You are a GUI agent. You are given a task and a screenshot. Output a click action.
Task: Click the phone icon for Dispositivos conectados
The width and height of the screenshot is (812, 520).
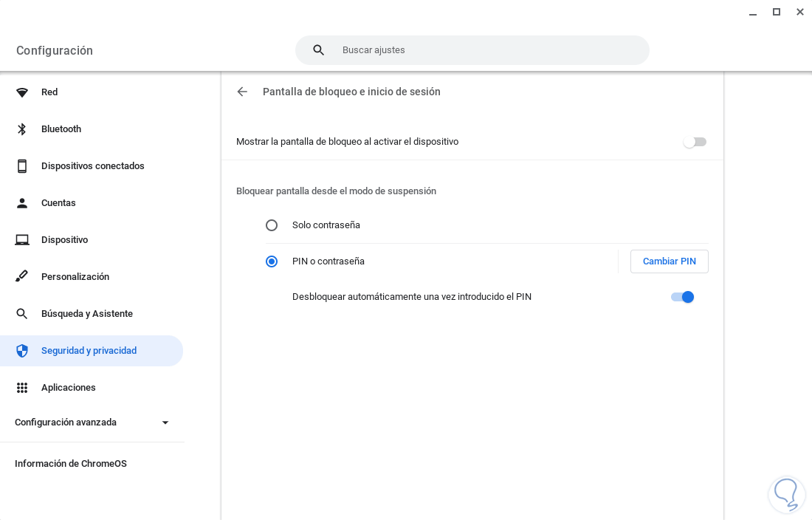22,166
